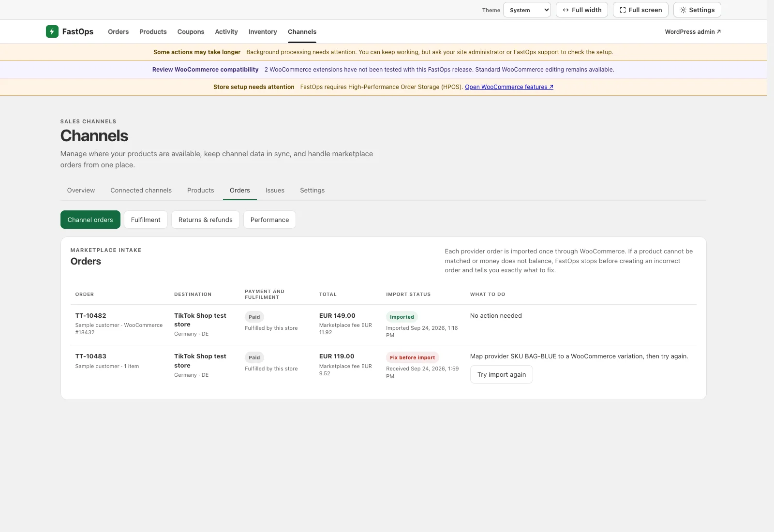Open the Coupons navigation item

coord(191,31)
